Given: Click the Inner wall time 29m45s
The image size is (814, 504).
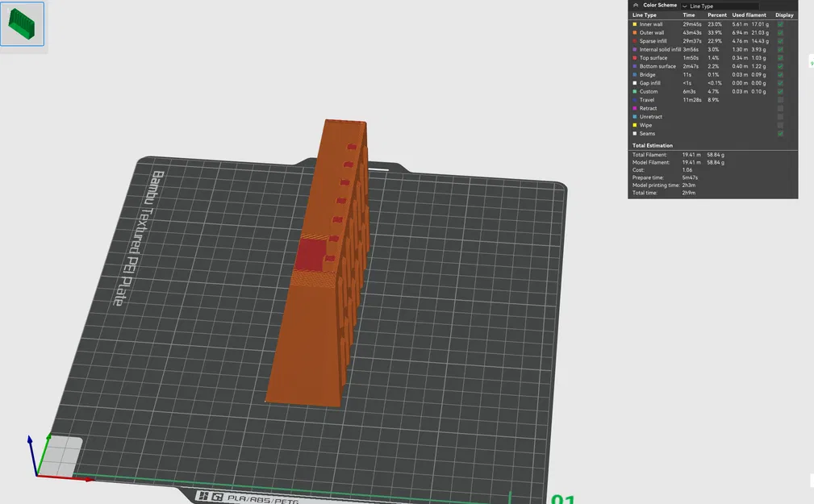Looking at the screenshot, I should 692,24.
